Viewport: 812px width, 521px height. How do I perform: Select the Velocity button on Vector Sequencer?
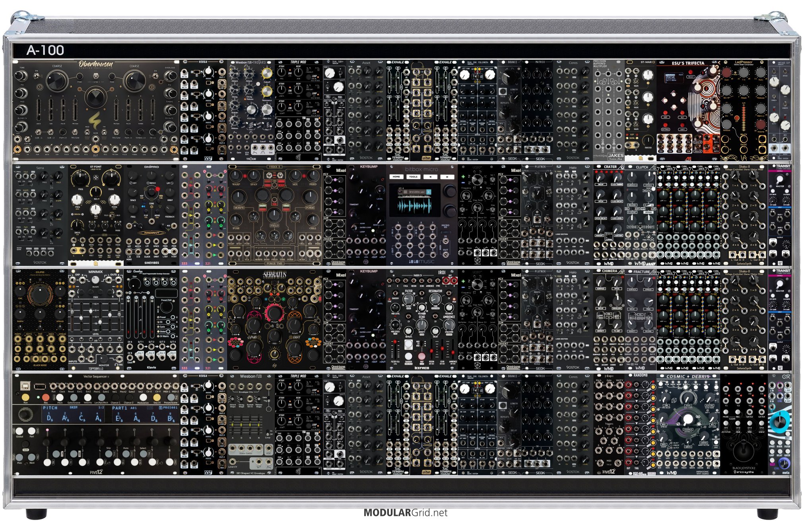tap(87, 397)
